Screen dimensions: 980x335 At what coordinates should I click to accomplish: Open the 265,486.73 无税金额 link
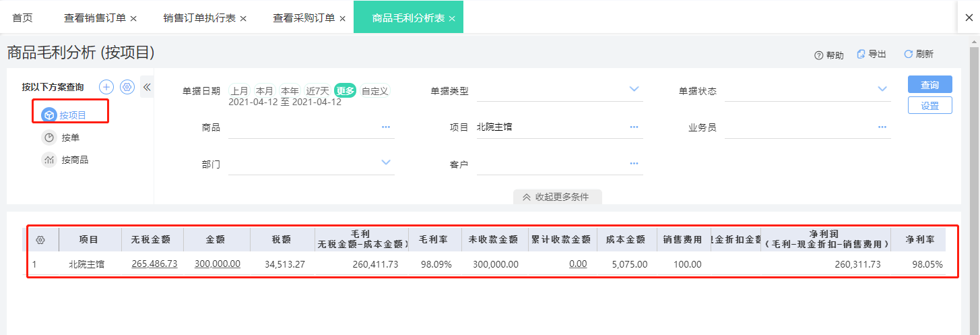[x=154, y=264]
